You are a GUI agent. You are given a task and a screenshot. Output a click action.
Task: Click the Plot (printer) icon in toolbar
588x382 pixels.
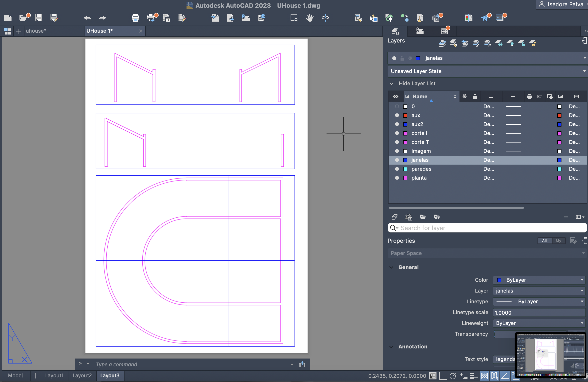coord(135,18)
